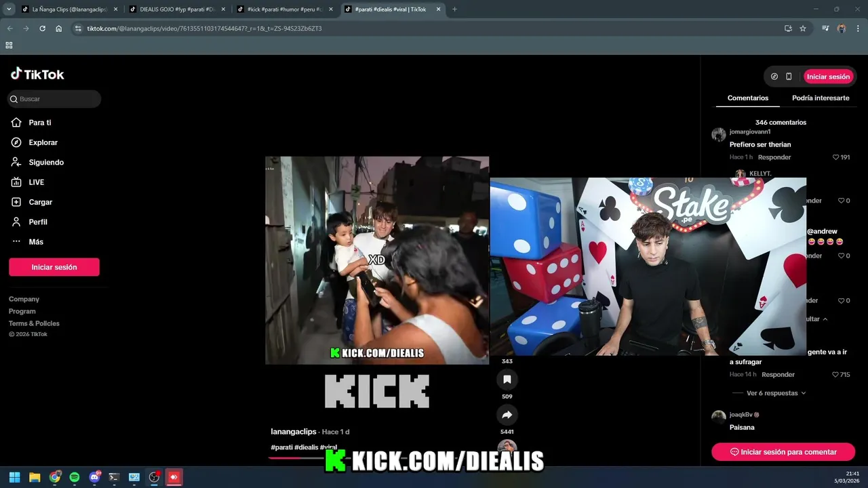Open the lanangaclips author profile link
The width and height of the screenshot is (868, 488).
coord(294,432)
